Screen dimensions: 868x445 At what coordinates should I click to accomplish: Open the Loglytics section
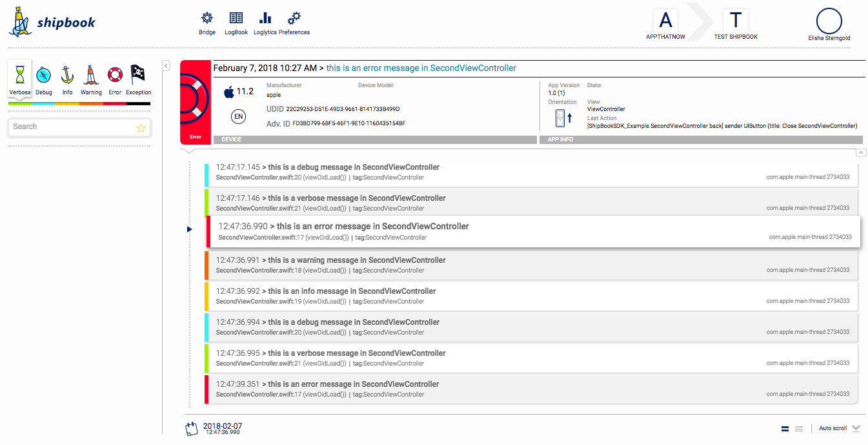265,23
